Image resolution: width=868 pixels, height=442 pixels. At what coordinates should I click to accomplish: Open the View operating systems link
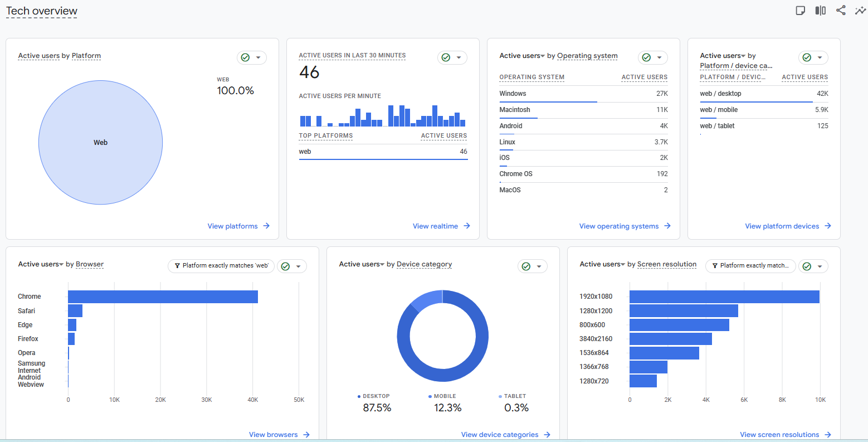(618, 226)
